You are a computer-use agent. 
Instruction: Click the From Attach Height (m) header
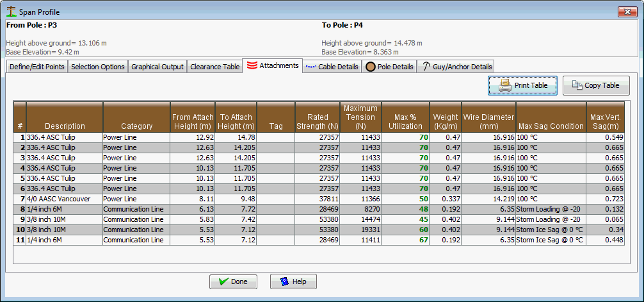pyautogui.click(x=193, y=117)
